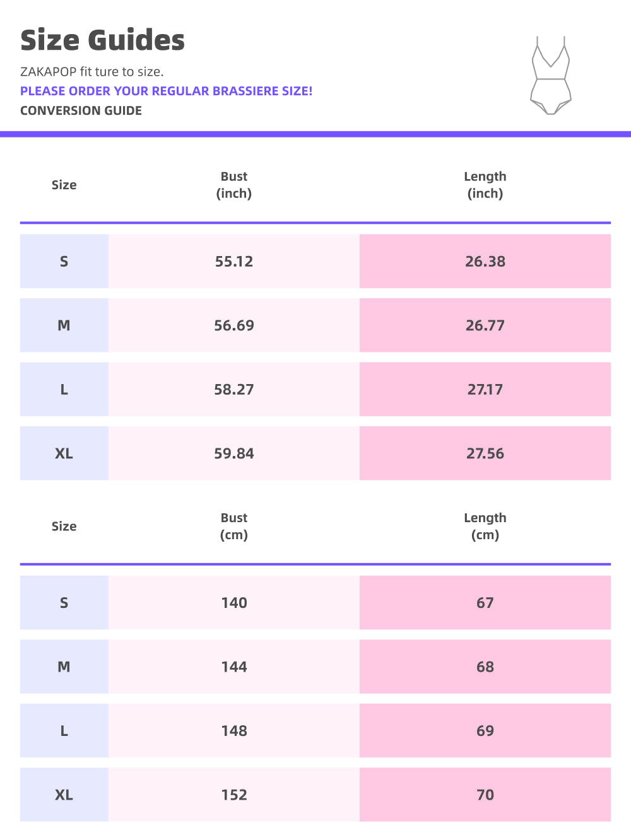Select the 59.84 bust cell

click(234, 453)
